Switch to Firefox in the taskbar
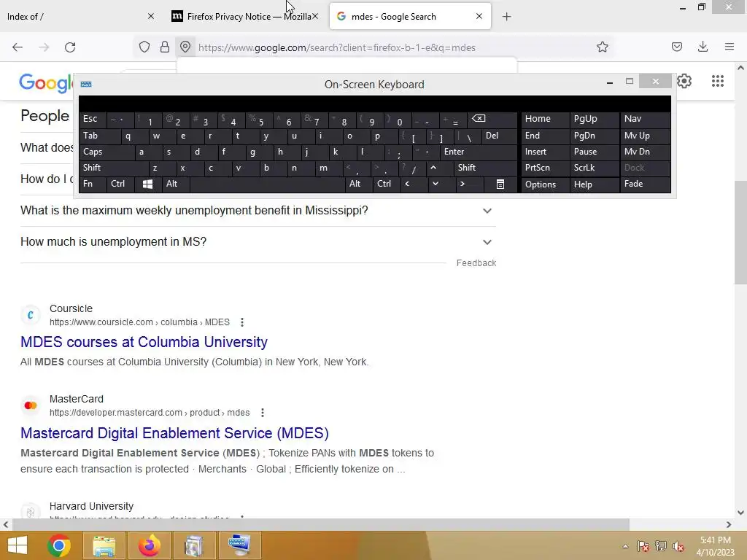This screenshot has height=560, width=747. click(149, 545)
